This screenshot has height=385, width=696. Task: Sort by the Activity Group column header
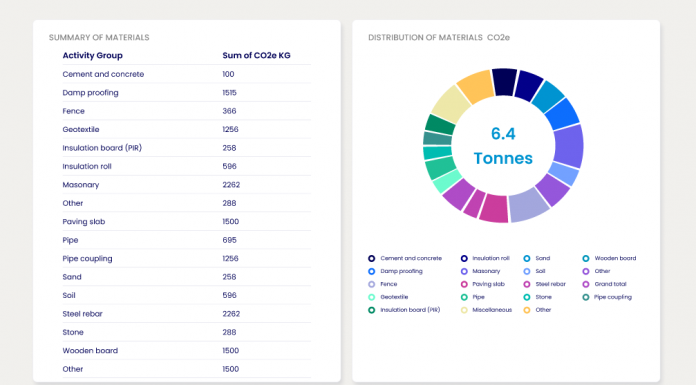tap(92, 56)
